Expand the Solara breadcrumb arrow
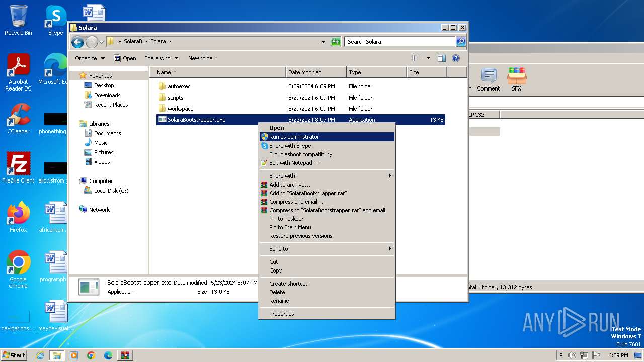The image size is (644, 362). [170, 42]
